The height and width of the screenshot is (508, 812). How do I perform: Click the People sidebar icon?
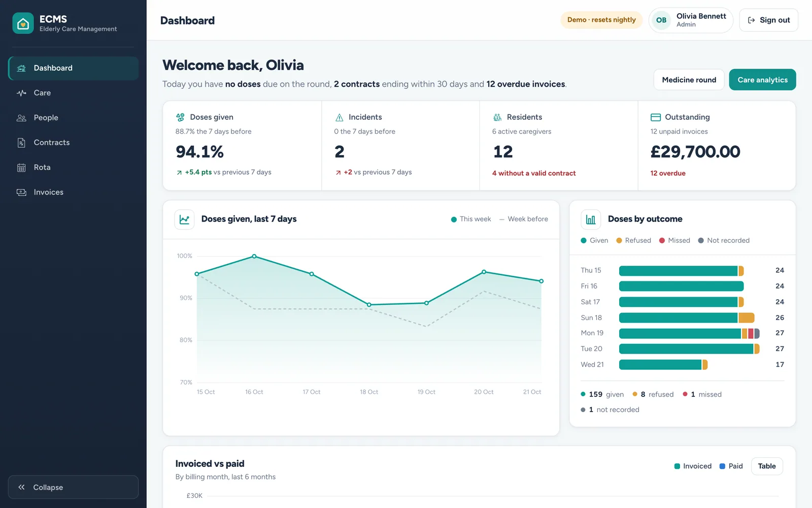[21, 118]
